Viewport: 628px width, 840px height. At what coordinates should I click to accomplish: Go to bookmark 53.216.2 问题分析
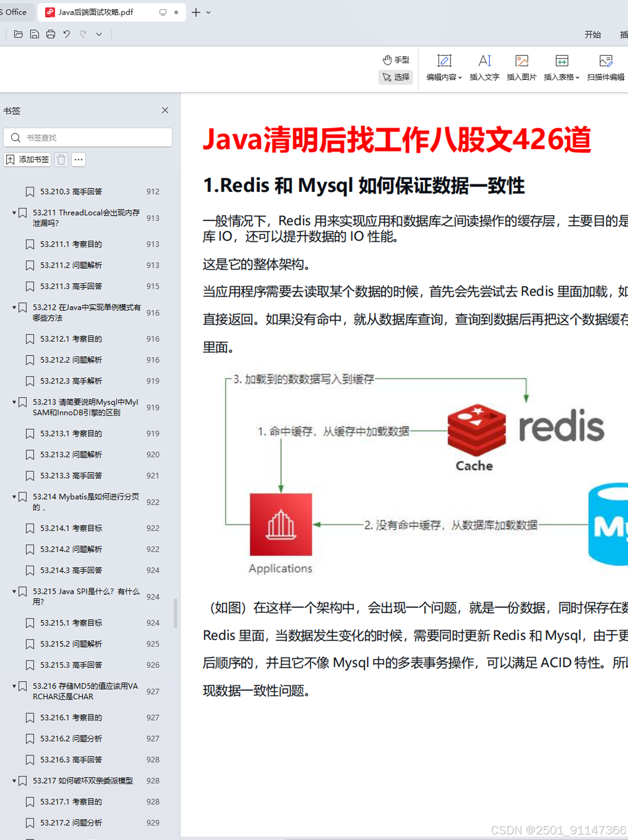(x=71, y=739)
